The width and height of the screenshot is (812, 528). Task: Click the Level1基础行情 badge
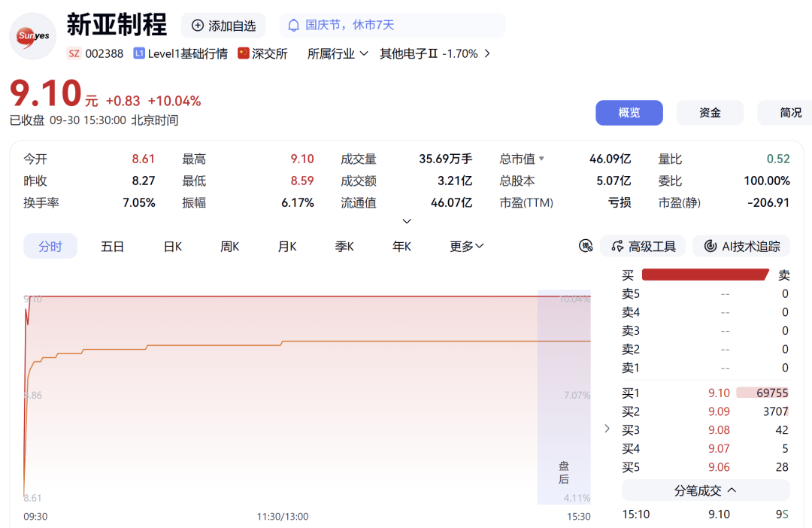(x=180, y=53)
